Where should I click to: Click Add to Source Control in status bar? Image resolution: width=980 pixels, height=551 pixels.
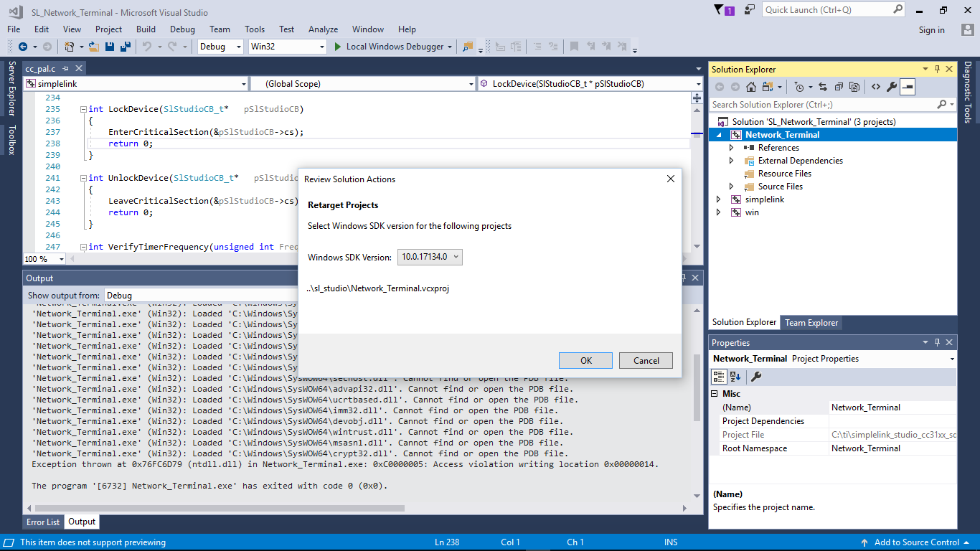pos(916,542)
